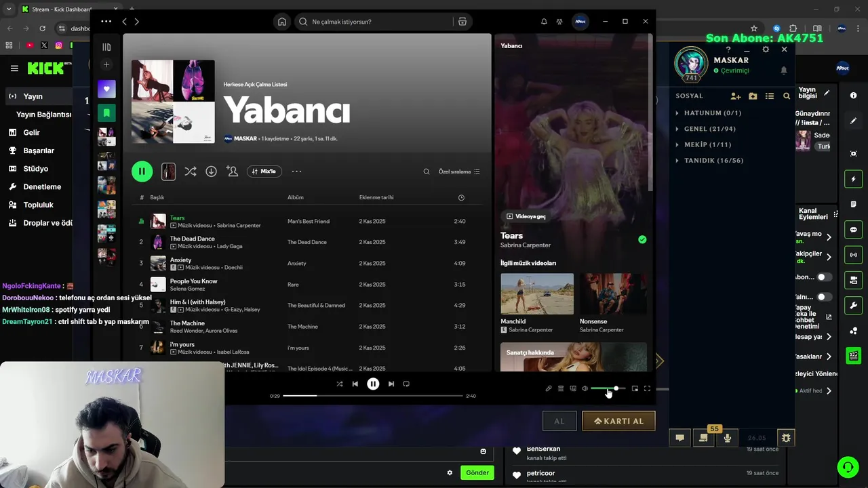
Task: Open Spotify browse icon in search bar
Action: point(462,22)
